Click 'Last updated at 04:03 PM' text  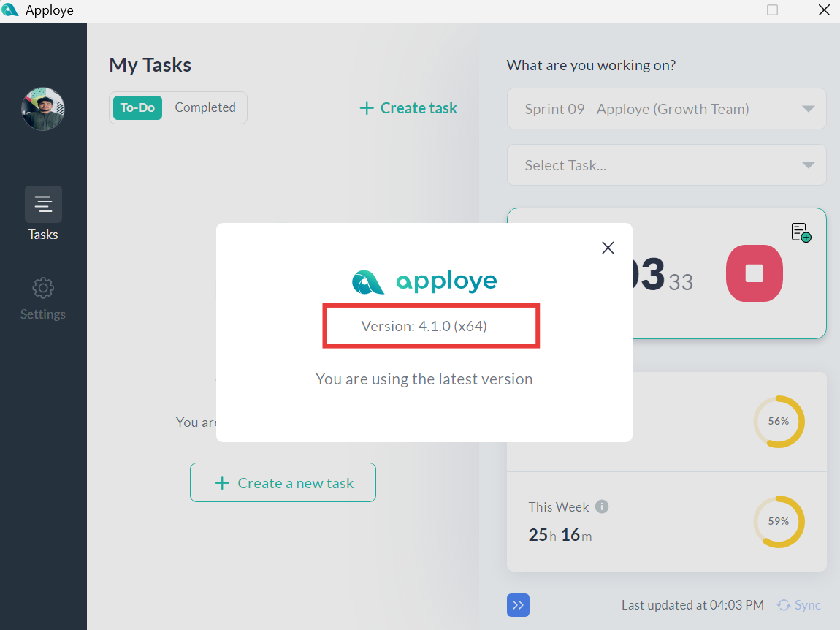click(692, 605)
